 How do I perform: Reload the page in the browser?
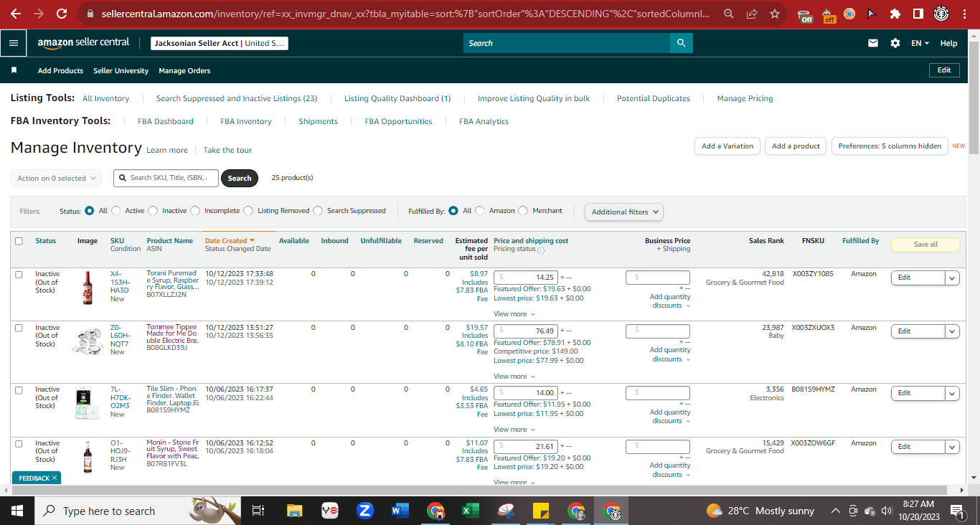tap(62, 14)
